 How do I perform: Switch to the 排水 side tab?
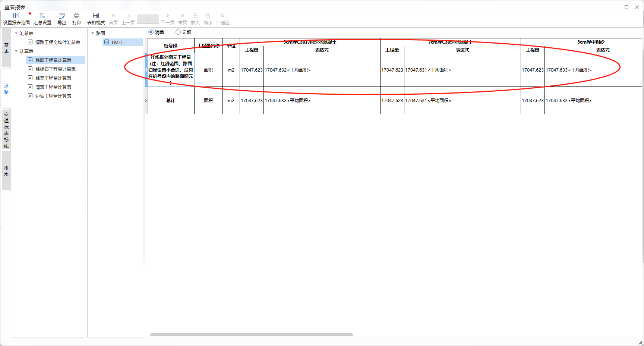[6, 171]
